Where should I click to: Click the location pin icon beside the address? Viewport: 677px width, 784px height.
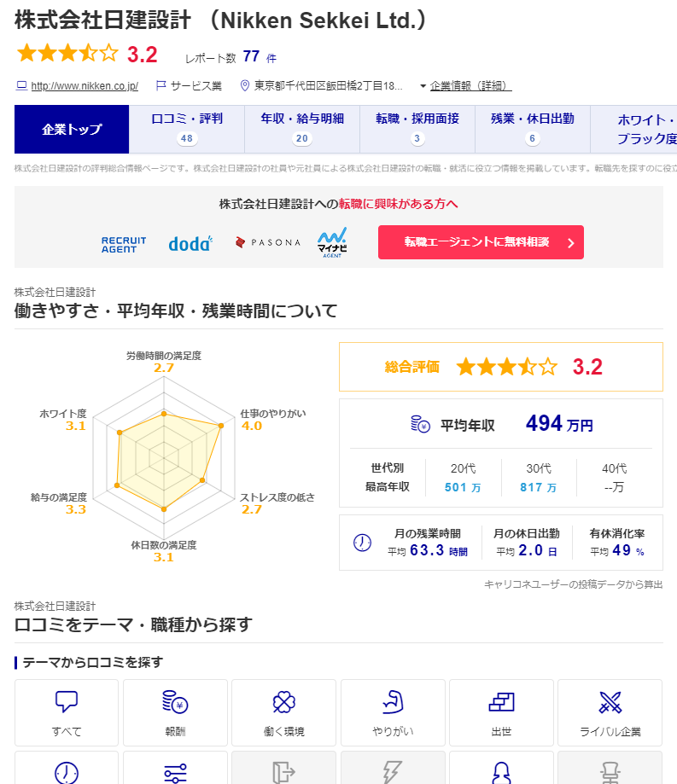[x=245, y=85]
